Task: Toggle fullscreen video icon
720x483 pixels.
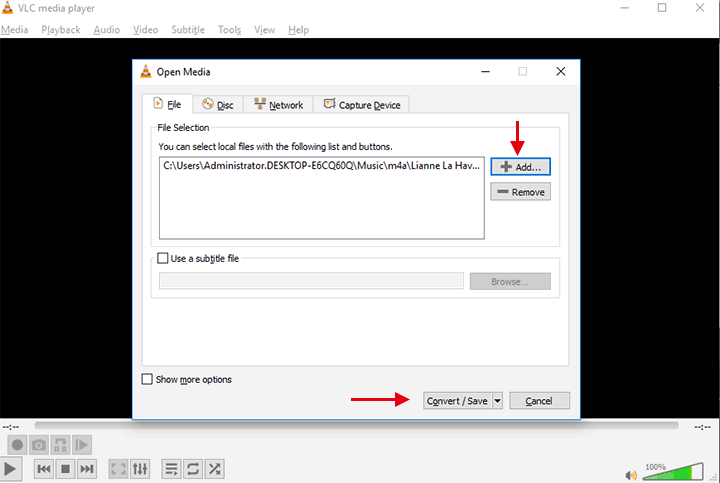Action: click(118, 469)
